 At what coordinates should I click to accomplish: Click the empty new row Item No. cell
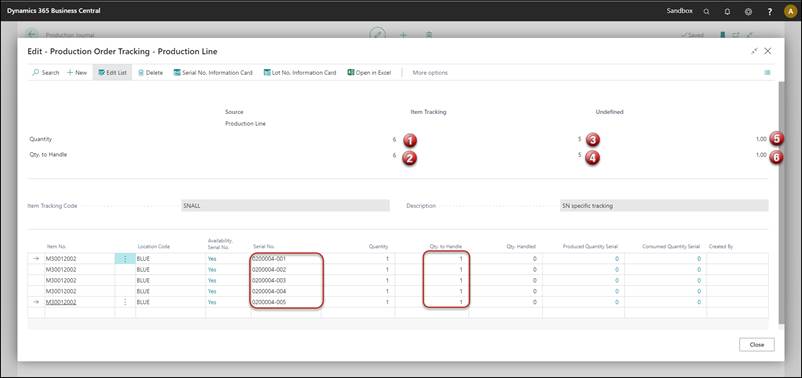[79, 313]
